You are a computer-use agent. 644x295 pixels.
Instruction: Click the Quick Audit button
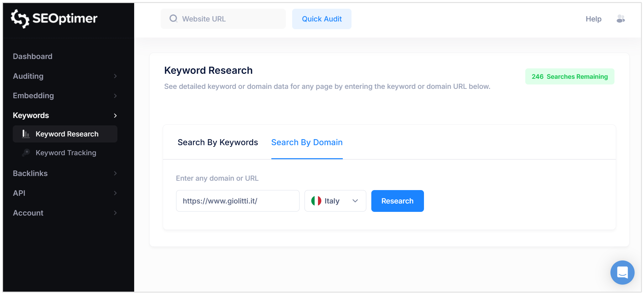tap(322, 19)
